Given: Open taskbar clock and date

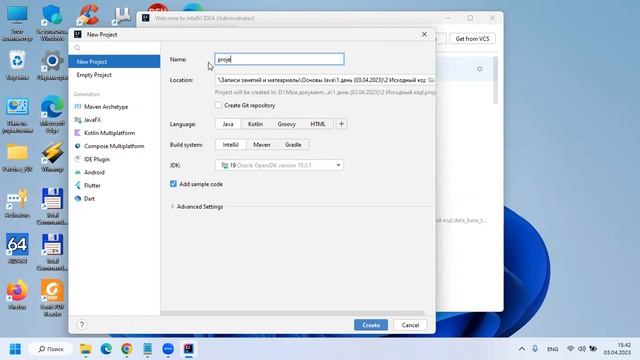Looking at the screenshot, I should (617, 349).
